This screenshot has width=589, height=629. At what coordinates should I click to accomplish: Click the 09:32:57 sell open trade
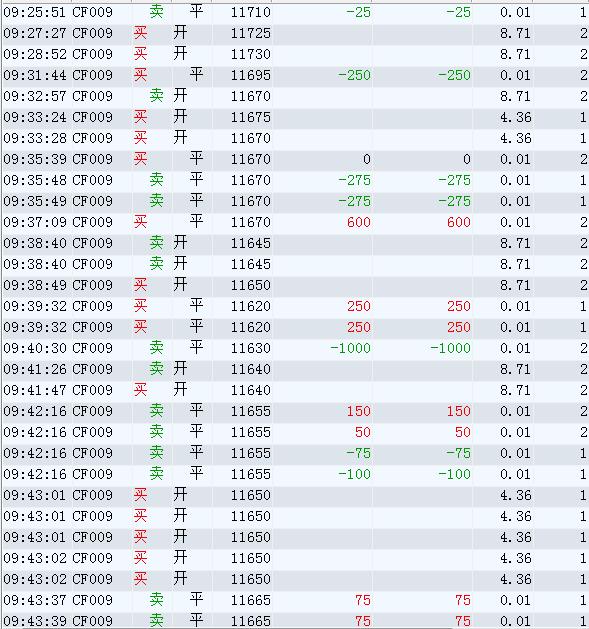(x=295, y=96)
